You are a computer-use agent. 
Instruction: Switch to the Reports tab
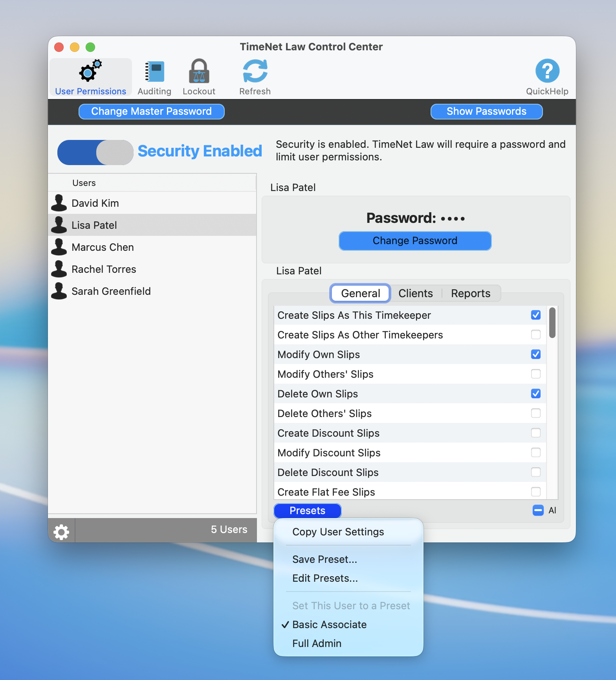471,293
